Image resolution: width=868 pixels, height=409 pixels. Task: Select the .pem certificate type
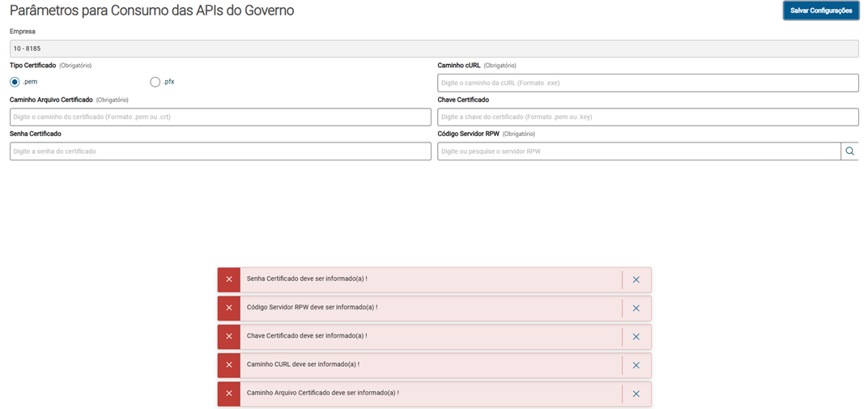(x=15, y=82)
